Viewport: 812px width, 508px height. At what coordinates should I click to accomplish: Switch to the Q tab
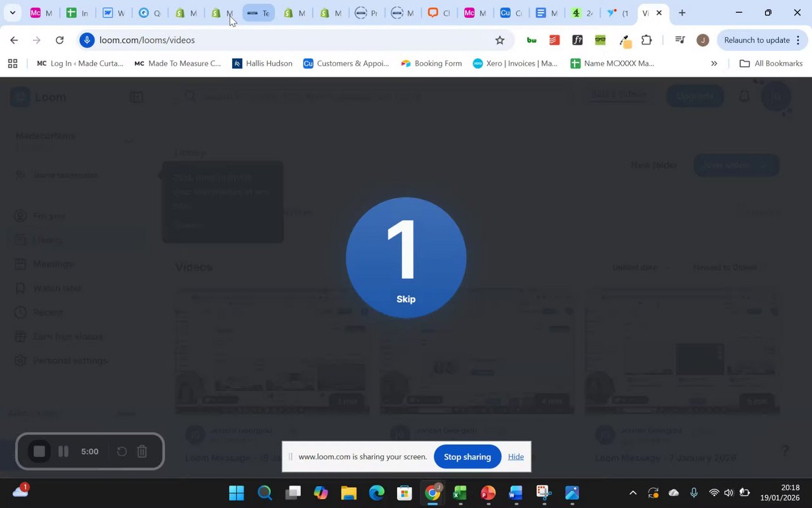point(150,13)
